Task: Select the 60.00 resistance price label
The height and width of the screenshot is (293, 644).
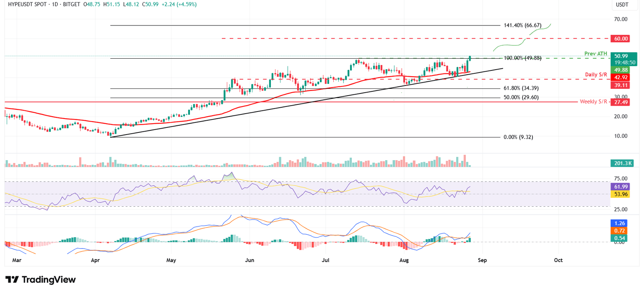Action: click(x=620, y=39)
